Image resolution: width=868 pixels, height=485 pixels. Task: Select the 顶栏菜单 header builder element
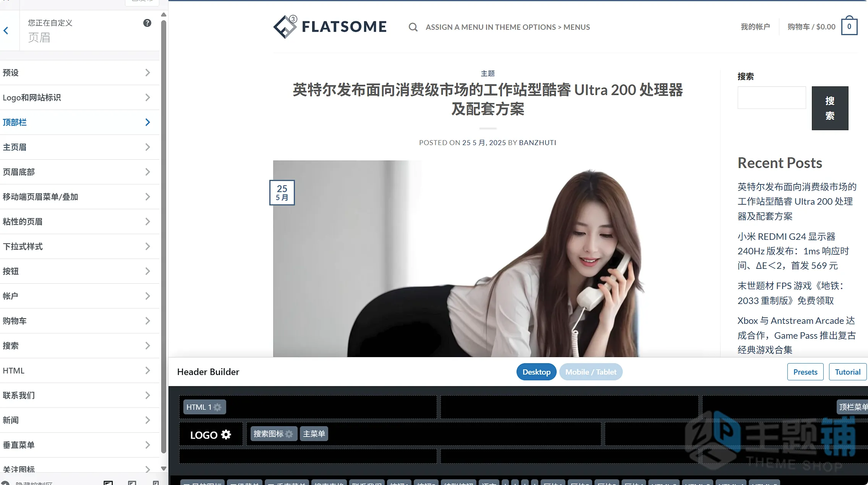coord(853,407)
